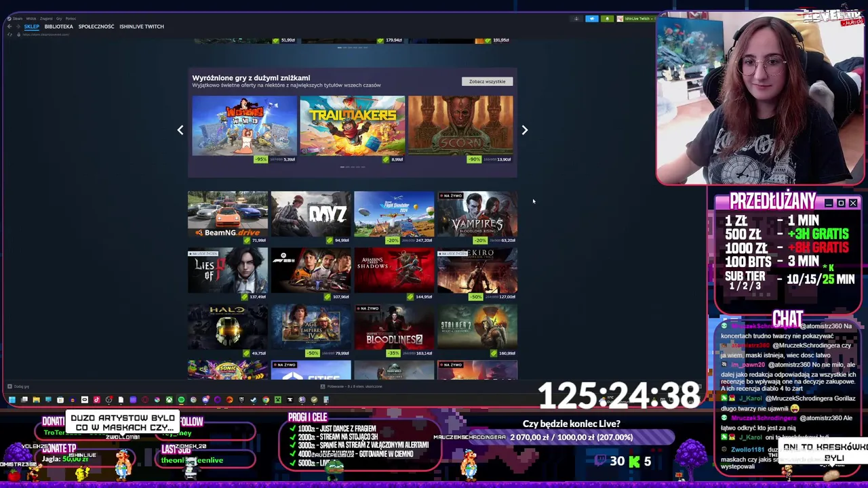Open the Halo game tile
The width and height of the screenshot is (868, 488).
pos(228,331)
